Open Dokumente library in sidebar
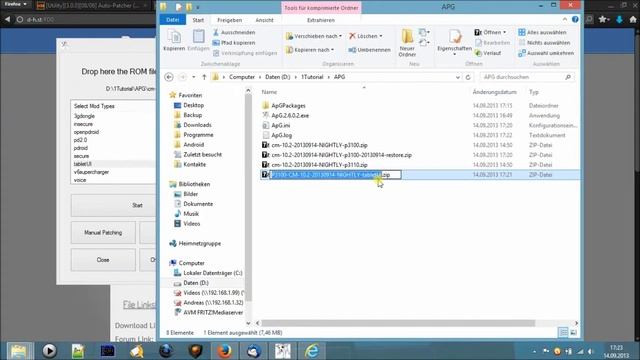Image resolution: width=640 pixels, height=360 pixels. 198,204
